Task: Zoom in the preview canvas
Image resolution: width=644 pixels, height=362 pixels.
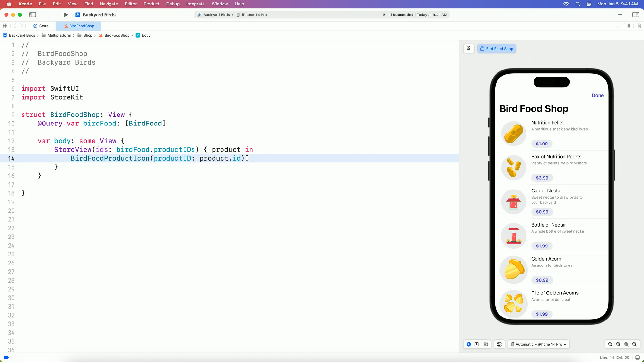Action: point(634,344)
